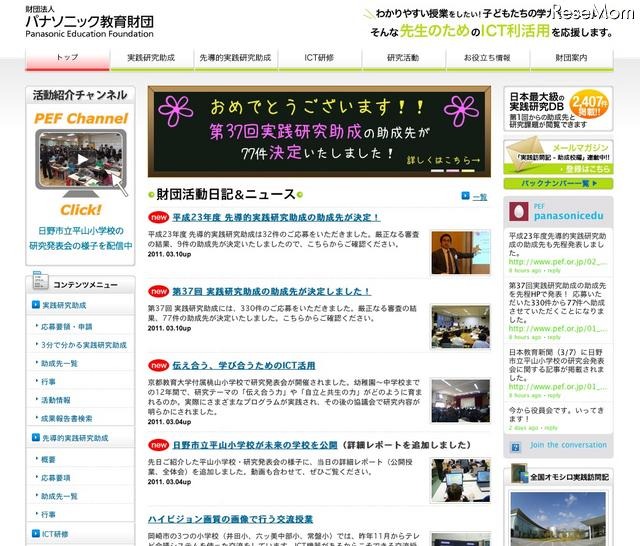Image resolution: width=640 pixels, height=546 pixels.
Task: Click the arrow icon beside sidebar 実践研究助成
Action: click(36, 304)
